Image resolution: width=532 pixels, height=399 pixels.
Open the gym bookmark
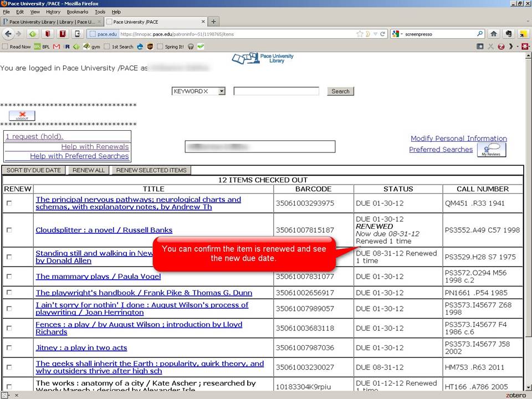tap(91, 47)
